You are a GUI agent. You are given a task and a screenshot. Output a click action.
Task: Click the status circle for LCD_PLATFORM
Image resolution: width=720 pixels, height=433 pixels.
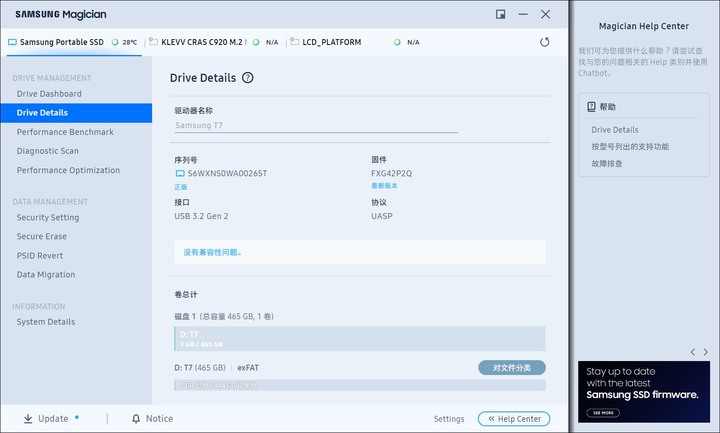pos(397,42)
